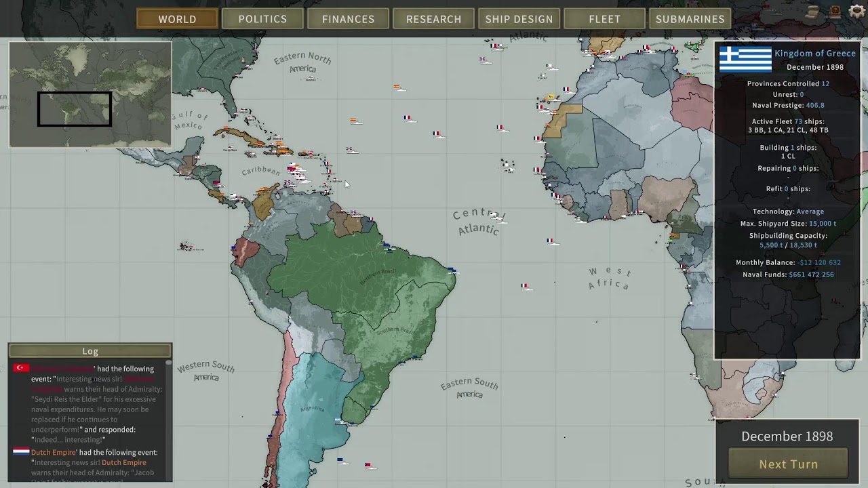This screenshot has width=868, height=488.
Task: Click the Next Turn button
Action: tap(788, 464)
